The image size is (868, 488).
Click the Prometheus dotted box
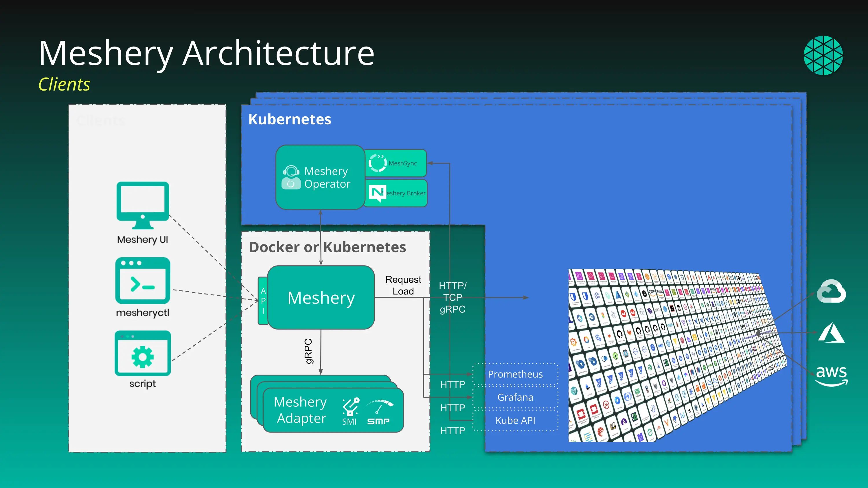[x=515, y=374]
